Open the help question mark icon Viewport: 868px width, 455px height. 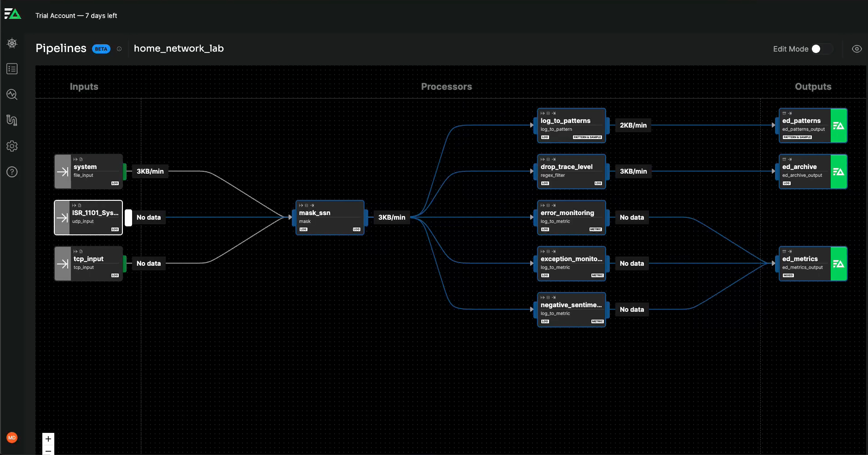(12, 172)
